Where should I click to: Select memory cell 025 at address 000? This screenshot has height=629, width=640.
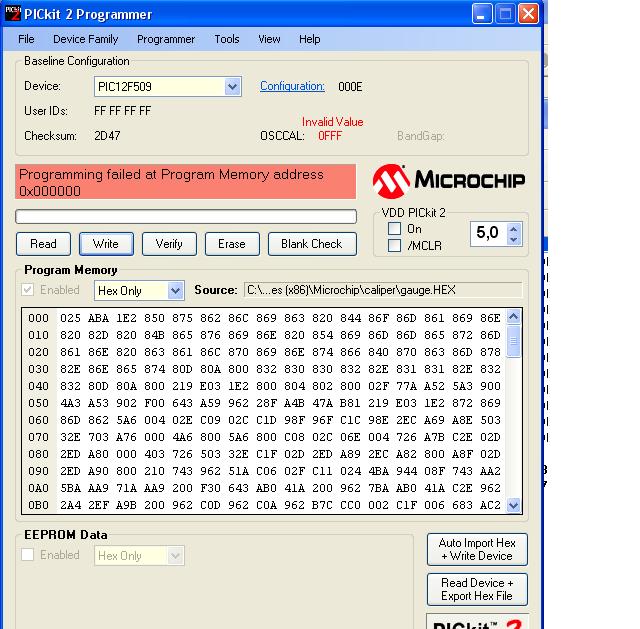tap(70, 318)
